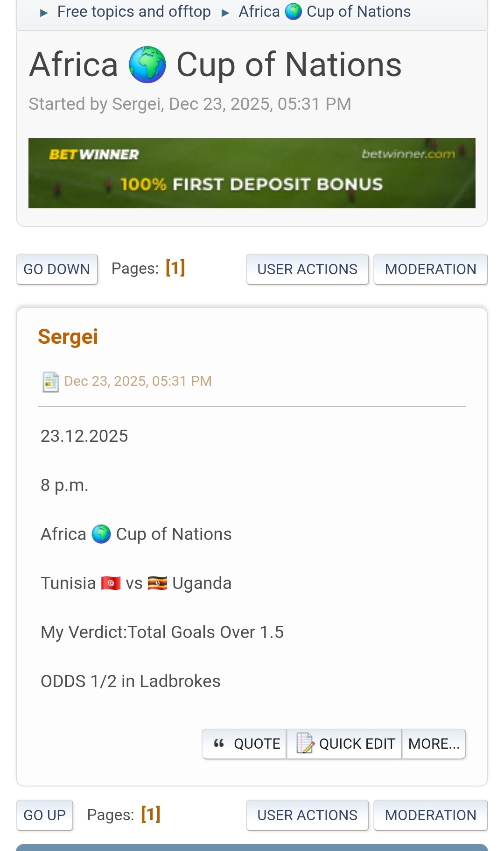Open the bottom Moderation menu
The width and height of the screenshot is (504, 851).
430,815
